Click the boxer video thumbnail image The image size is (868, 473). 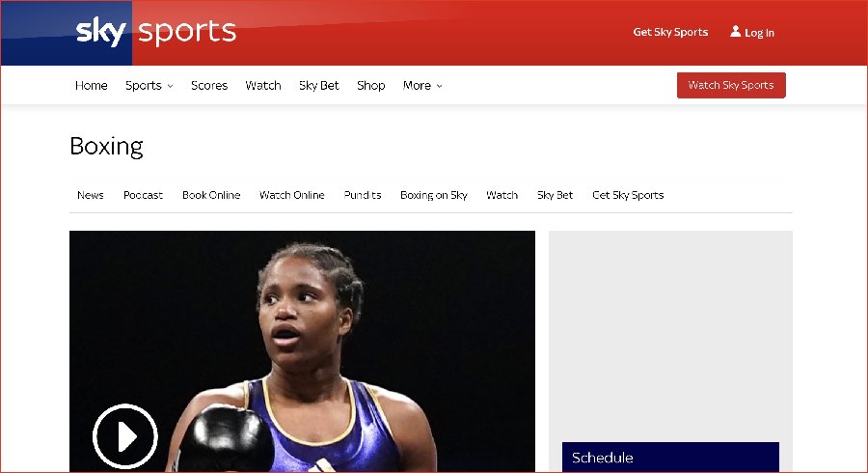point(302,351)
